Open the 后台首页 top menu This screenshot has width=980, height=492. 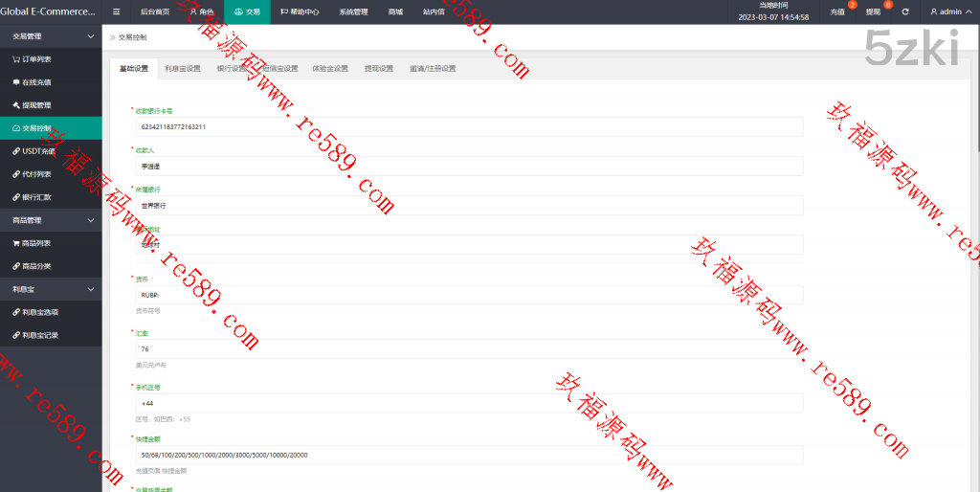[155, 11]
